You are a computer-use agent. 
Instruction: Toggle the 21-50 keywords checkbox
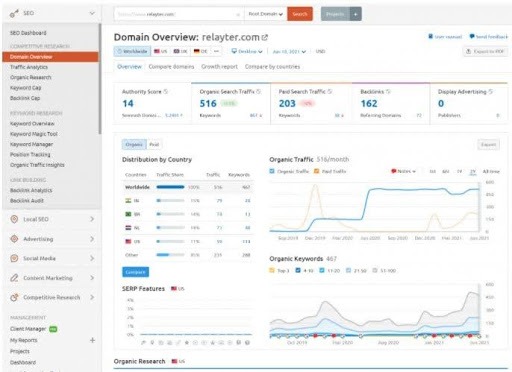[348, 270]
